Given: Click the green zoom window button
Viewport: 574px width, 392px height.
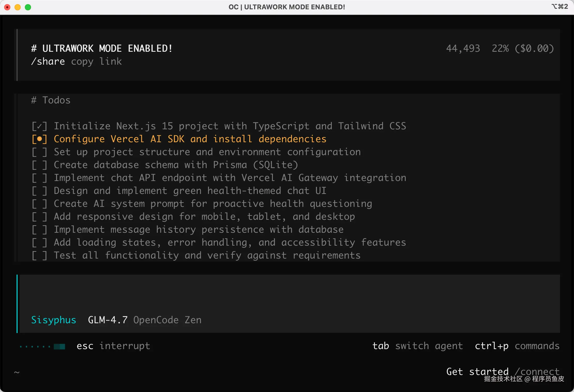Looking at the screenshot, I should (28, 7).
